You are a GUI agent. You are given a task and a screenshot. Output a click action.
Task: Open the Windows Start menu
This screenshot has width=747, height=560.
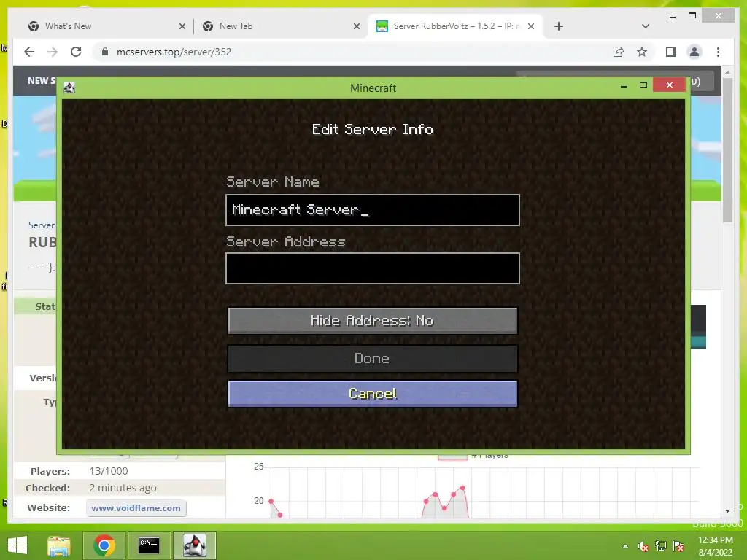click(x=18, y=545)
